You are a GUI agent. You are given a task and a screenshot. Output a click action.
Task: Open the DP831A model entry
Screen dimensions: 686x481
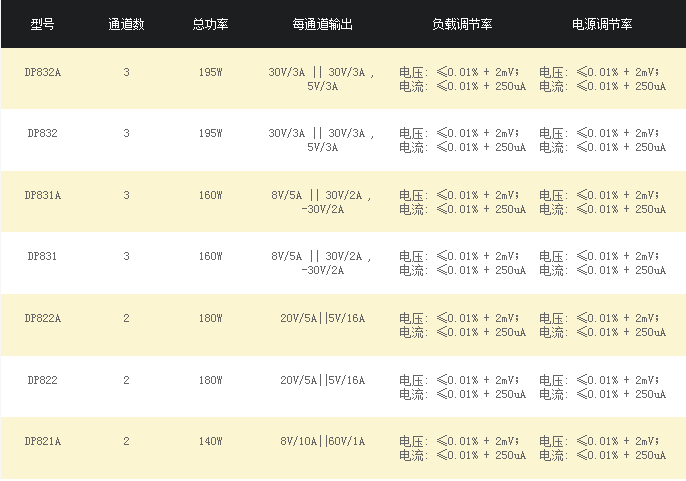point(42,195)
